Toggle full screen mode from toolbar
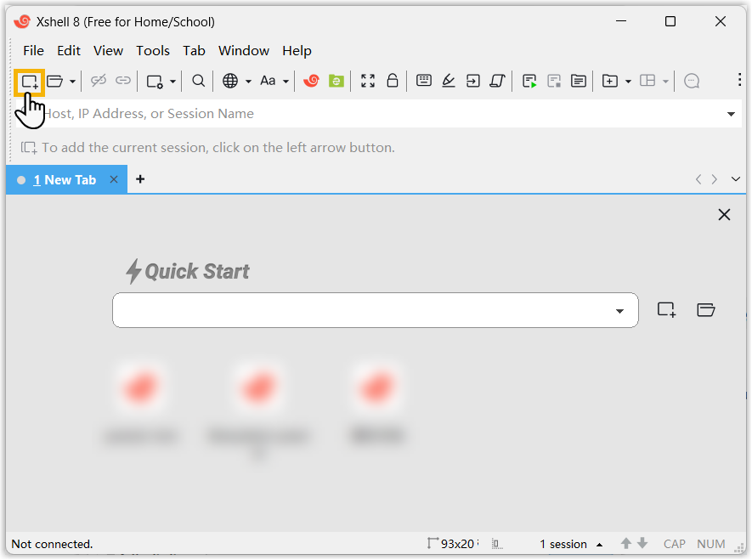 coord(368,81)
